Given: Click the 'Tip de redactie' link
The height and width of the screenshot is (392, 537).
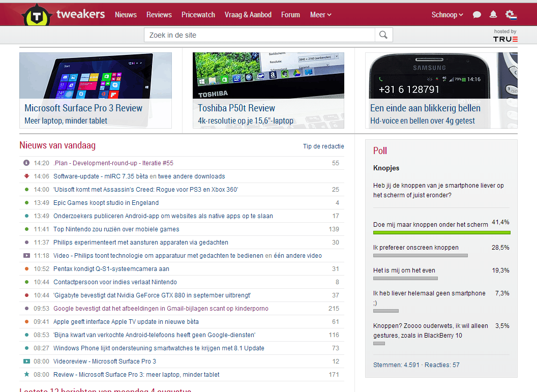Looking at the screenshot, I should (323, 146).
